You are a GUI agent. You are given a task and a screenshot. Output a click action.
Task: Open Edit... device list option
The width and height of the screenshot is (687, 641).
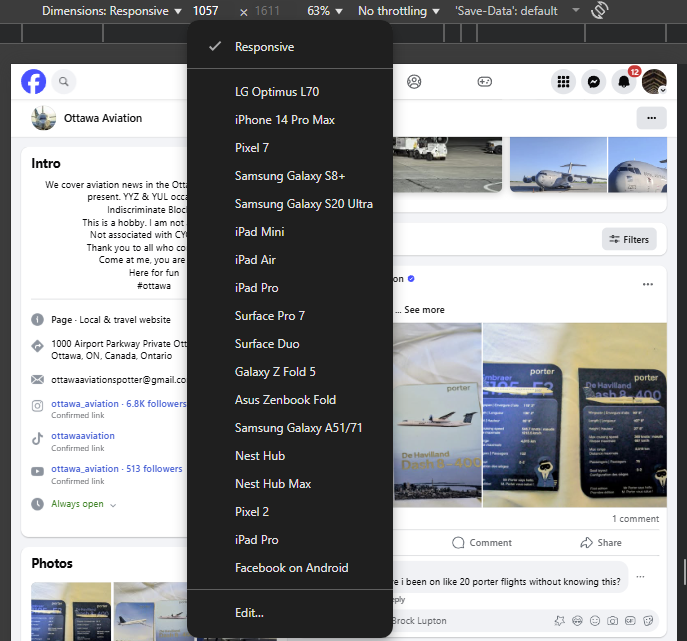(x=290, y=613)
